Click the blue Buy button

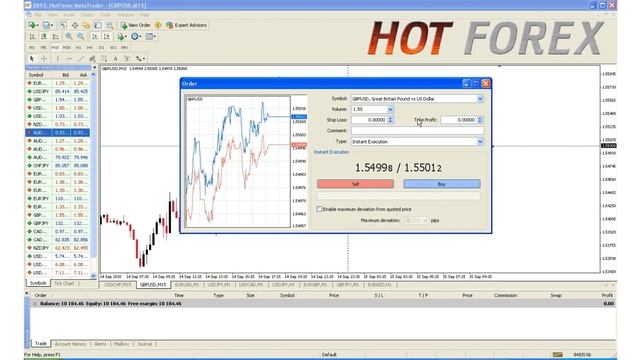[x=442, y=184]
